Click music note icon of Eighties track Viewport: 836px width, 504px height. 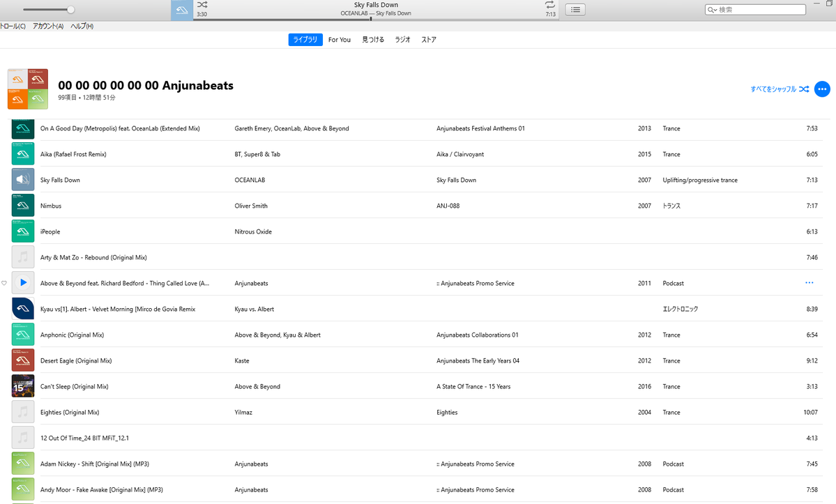[23, 413]
